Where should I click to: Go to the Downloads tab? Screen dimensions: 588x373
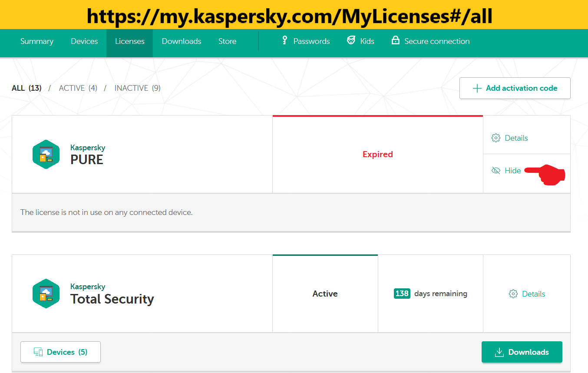[x=182, y=41]
